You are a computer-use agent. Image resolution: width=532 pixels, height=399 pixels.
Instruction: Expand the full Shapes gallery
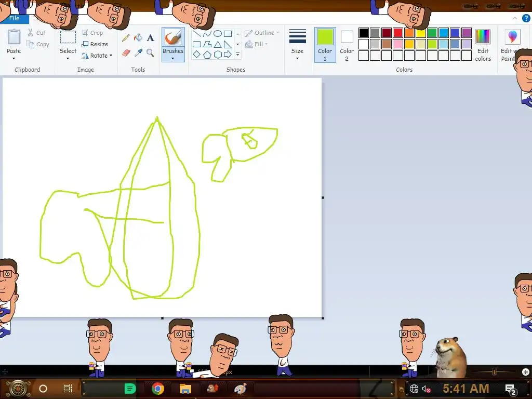pos(238,54)
